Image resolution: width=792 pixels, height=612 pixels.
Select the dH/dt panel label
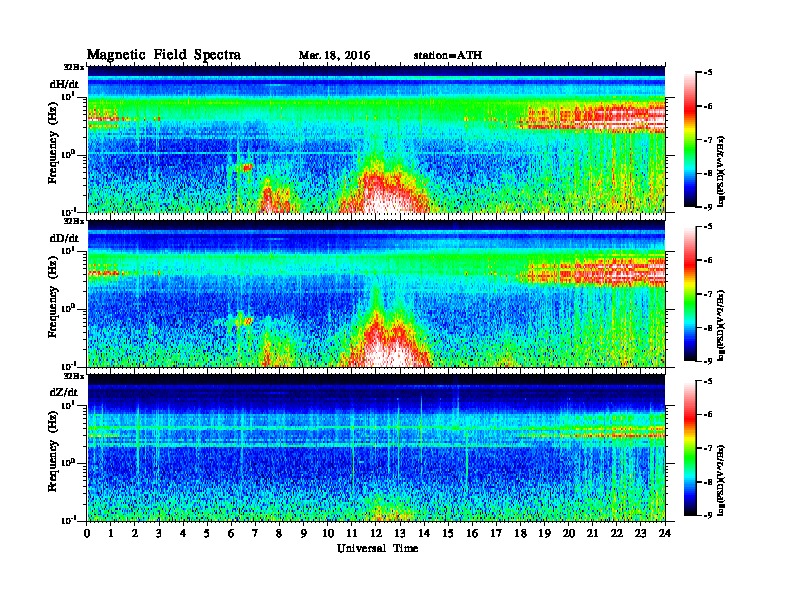point(64,84)
